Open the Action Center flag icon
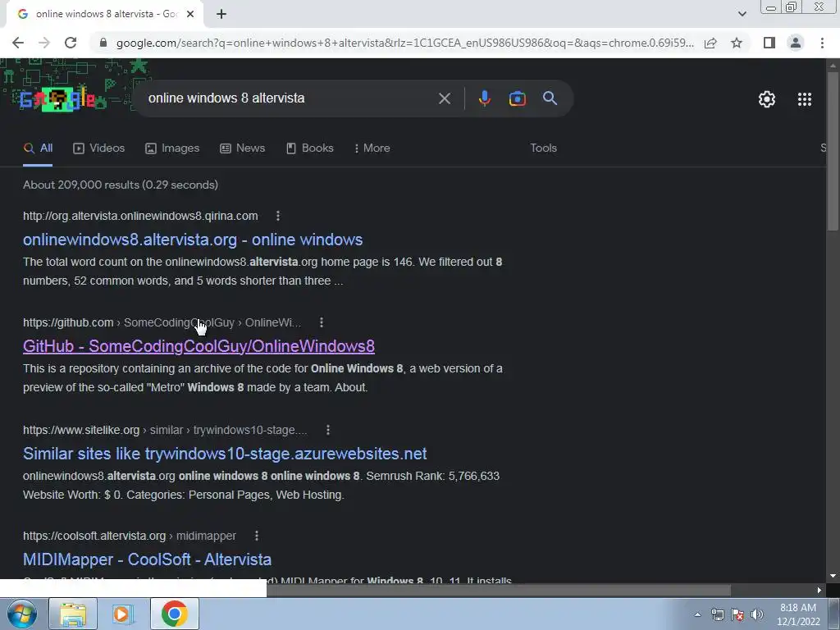Screen dimensions: 840x630 [x=737, y=615]
